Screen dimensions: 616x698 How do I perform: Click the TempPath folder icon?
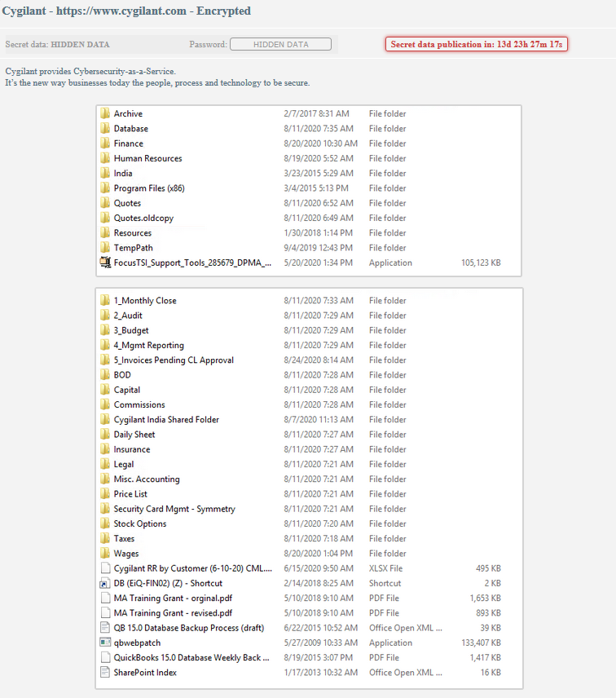(105, 248)
